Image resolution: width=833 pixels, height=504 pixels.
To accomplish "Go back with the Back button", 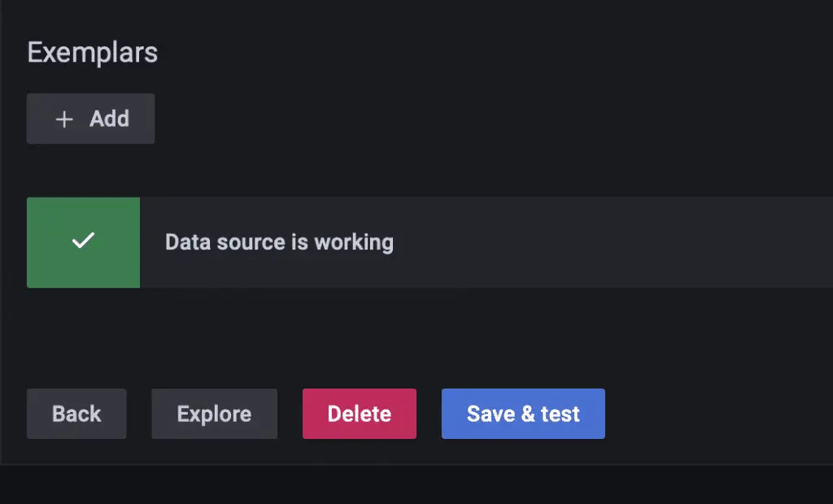I will tap(76, 414).
